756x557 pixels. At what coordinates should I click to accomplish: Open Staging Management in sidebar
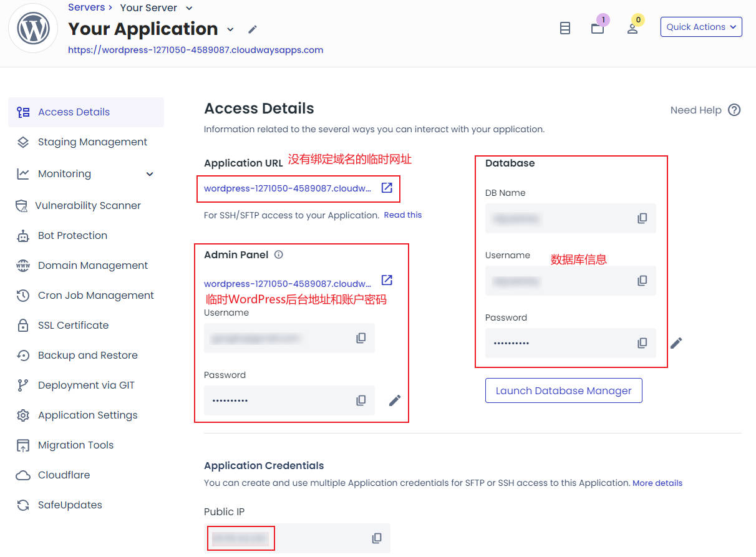coord(92,142)
